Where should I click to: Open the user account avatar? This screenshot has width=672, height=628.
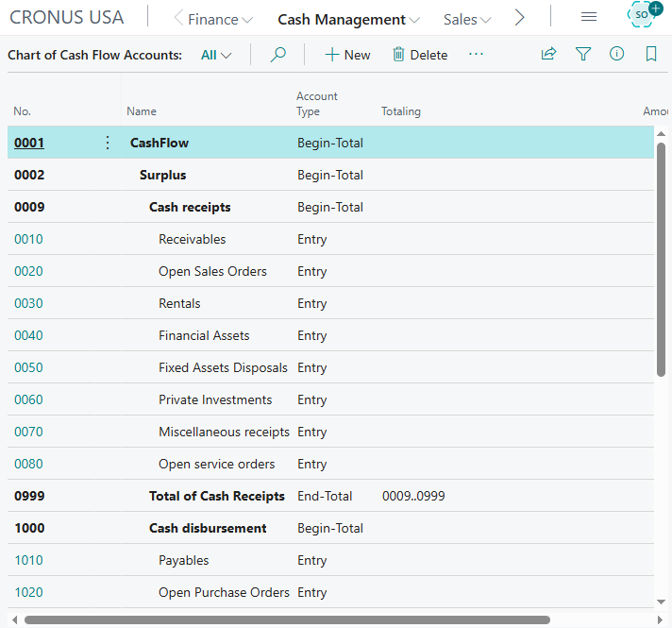tap(644, 16)
